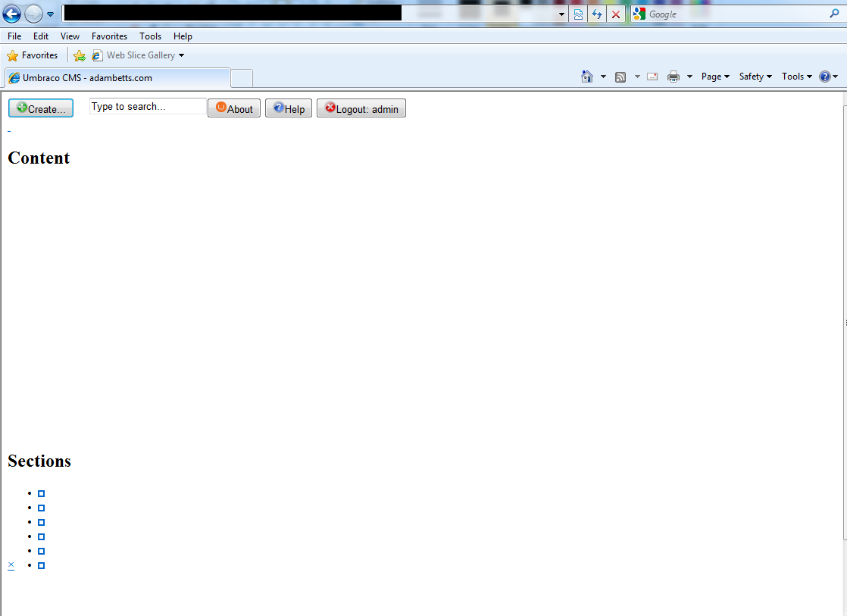Toggle the Compatibility View icon
Viewport: 847px width, 616px height.
pyautogui.click(x=578, y=14)
